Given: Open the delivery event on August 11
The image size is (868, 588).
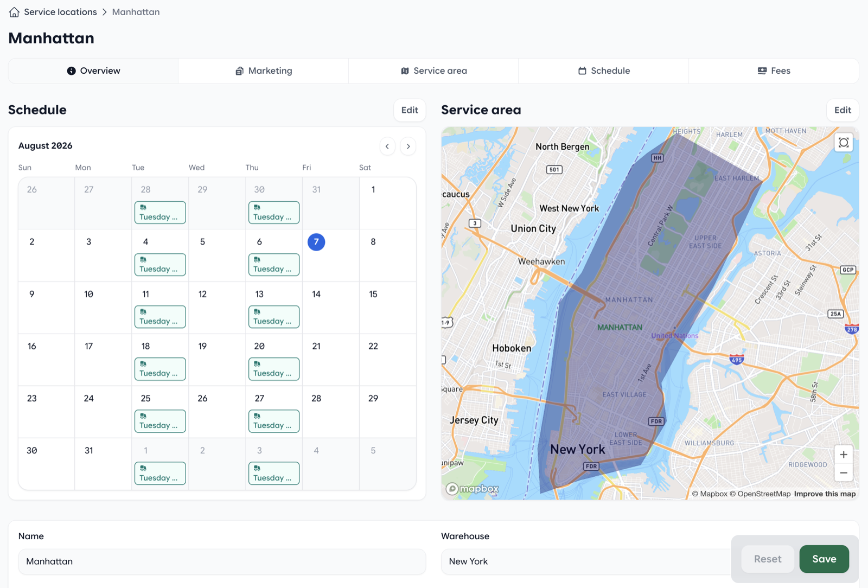Looking at the screenshot, I should click(x=160, y=317).
